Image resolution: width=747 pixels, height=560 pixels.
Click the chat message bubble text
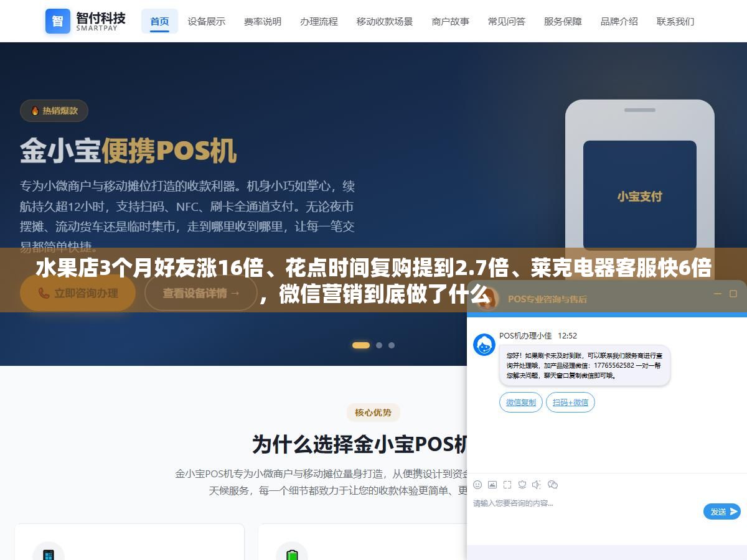point(585,365)
